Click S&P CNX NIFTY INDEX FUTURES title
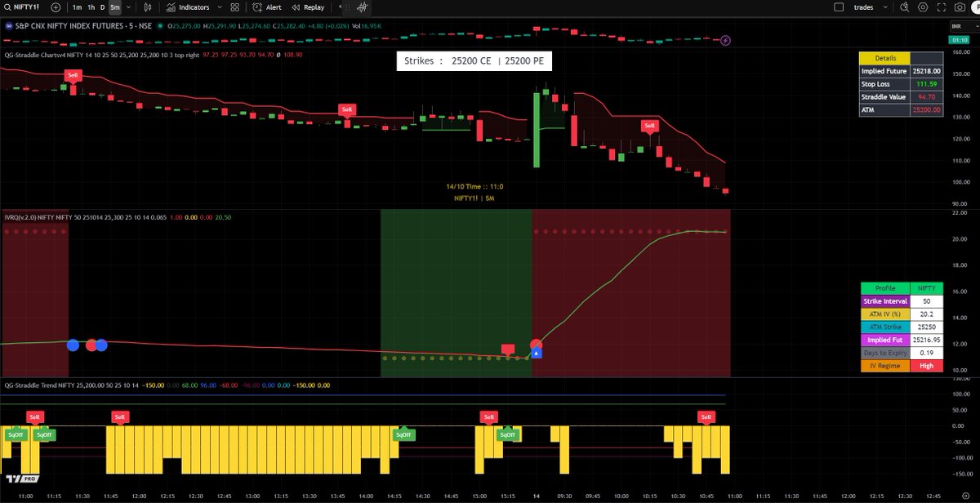 click(x=69, y=25)
